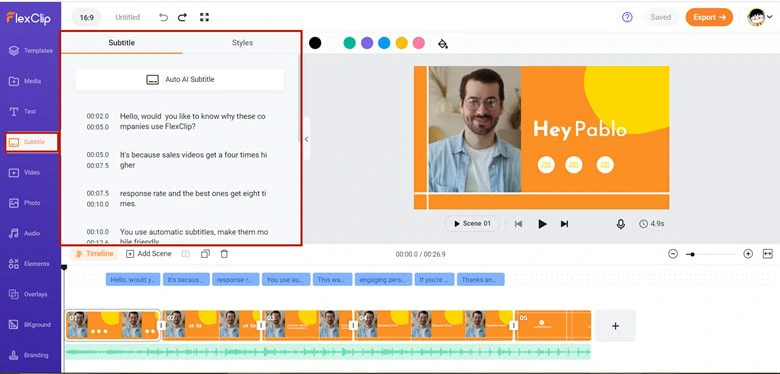780x374 pixels.
Task: Switch to the Subtitle tab
Action: (121, 43)
